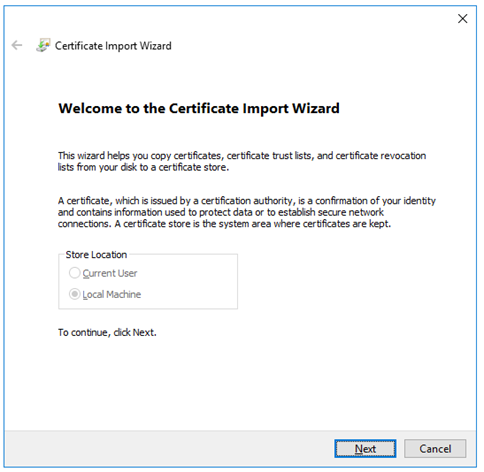This screenshot has width=484, height=472.
Task: Select the Current User radio button
Action: pos(74,273)
